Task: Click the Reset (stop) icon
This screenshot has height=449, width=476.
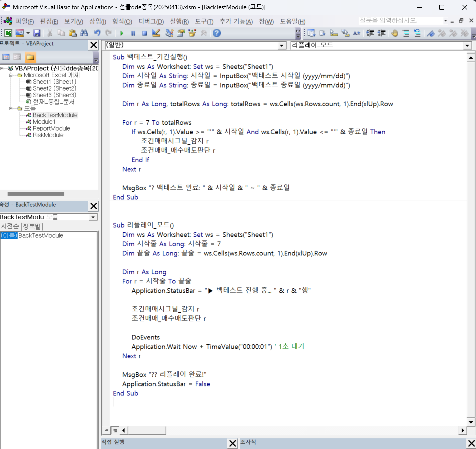Action: point(145,33)
